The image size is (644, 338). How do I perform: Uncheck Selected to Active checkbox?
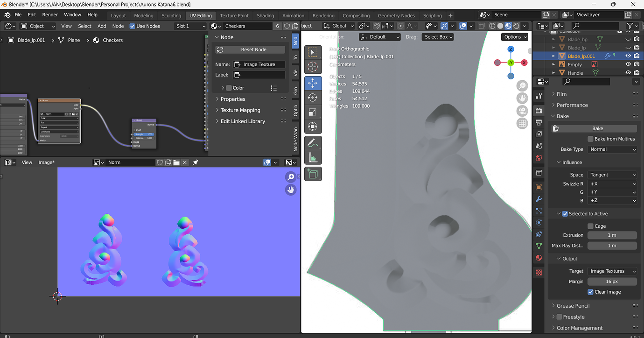565,213
